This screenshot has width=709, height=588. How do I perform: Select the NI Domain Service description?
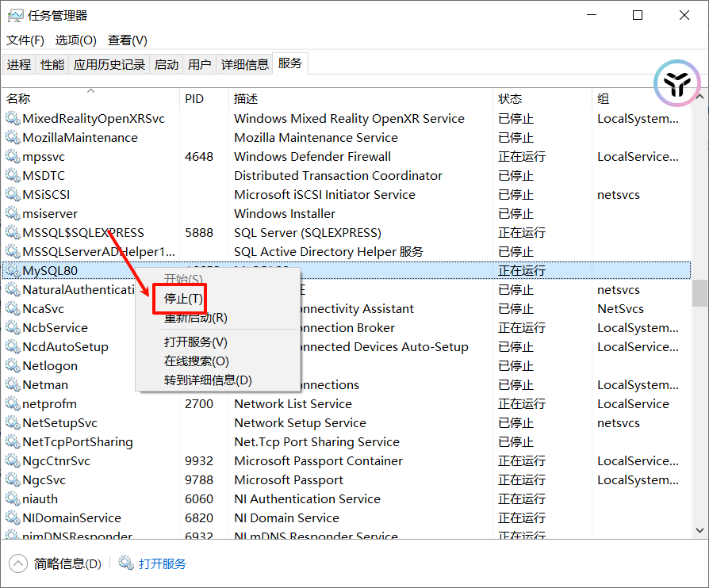[x=286, y=517]
